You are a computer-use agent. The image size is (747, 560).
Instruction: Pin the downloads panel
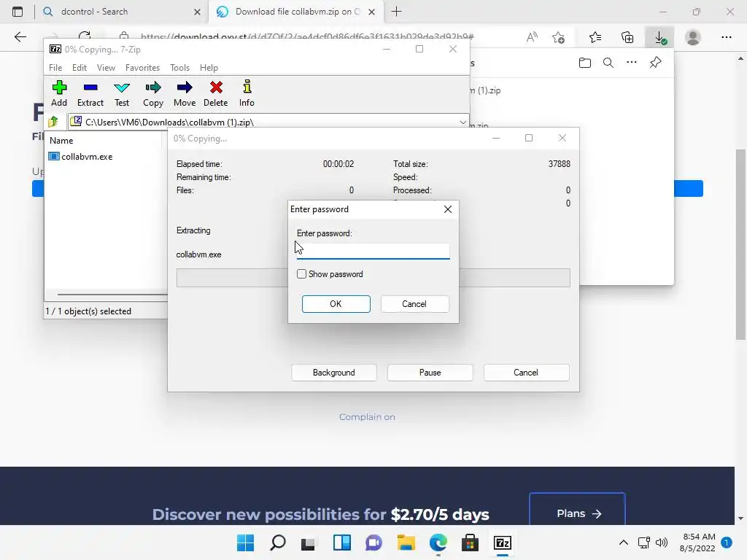coord(656,63)
